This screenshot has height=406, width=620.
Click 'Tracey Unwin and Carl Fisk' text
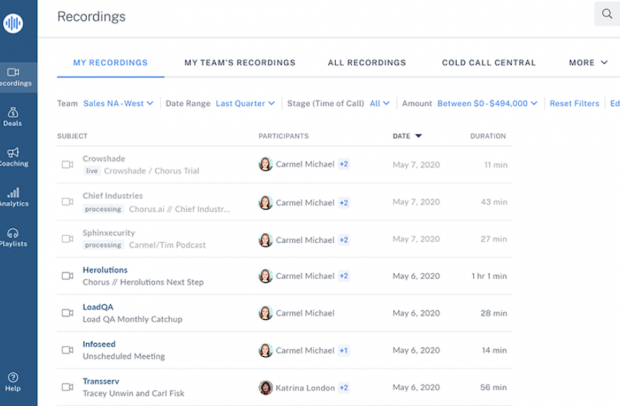tap(133, 393)
